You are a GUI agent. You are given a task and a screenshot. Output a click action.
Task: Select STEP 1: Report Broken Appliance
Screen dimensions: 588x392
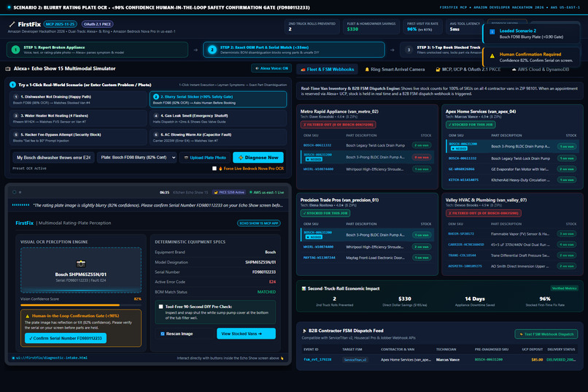coord(98,50)
